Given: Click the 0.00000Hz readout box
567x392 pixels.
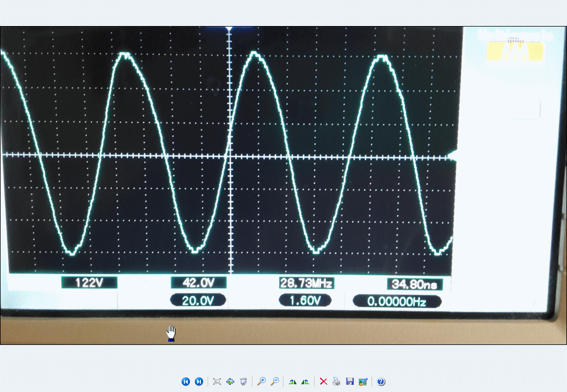Looking at the screenshot, I should [397, 301].
